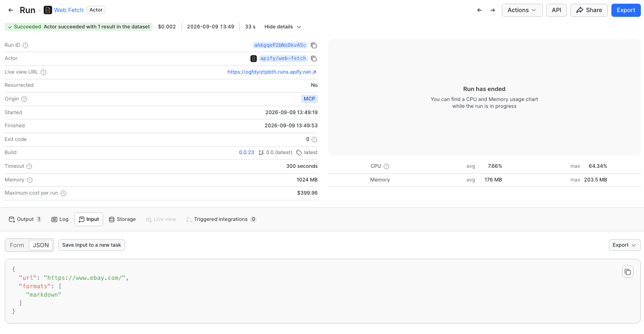This screenshot has width=644, height=334.
Task: Click the apify/web-fetch actor logo icon
Action: tap(254, 58)
